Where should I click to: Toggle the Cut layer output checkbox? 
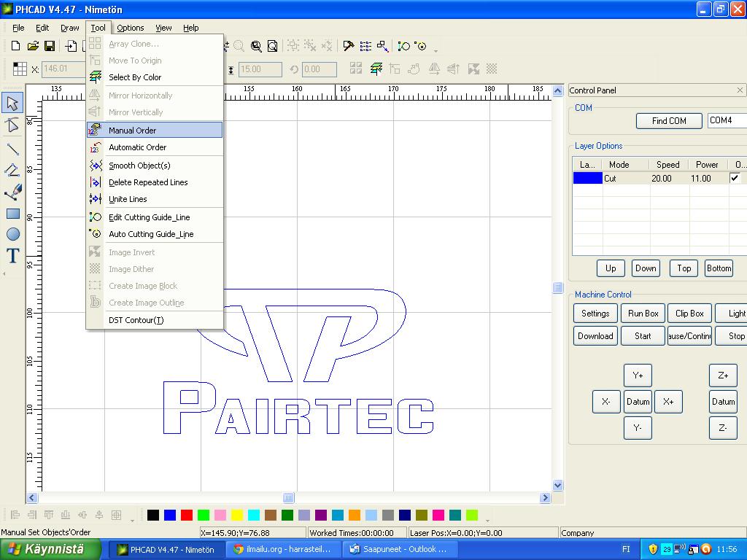(735, 178)
